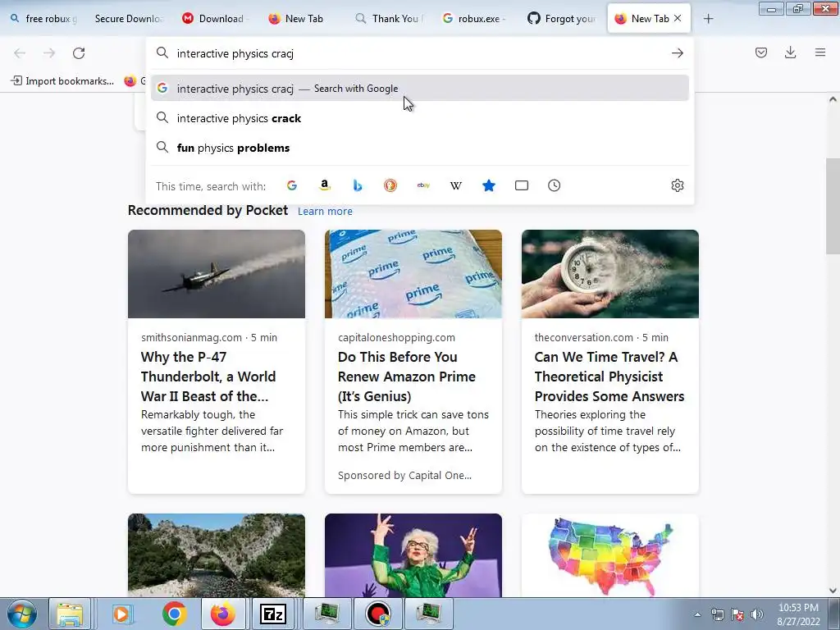
Task: Save to Pocket toolbar icon
Action: (761, 52)
